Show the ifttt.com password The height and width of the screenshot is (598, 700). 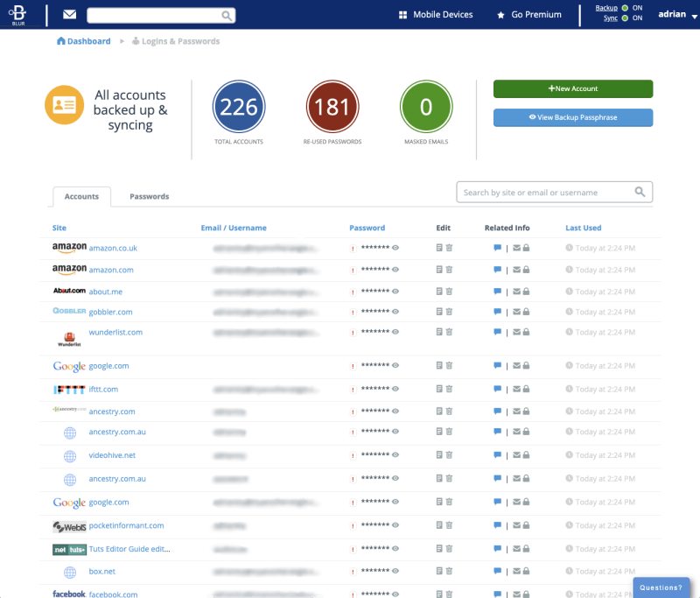pos(395,389)
